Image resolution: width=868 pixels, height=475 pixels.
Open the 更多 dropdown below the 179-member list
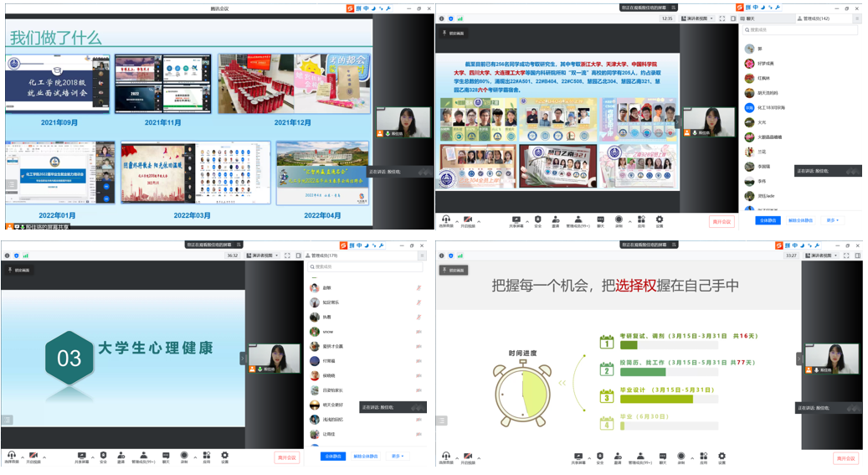pyautogui.click(x=397, y=457)
